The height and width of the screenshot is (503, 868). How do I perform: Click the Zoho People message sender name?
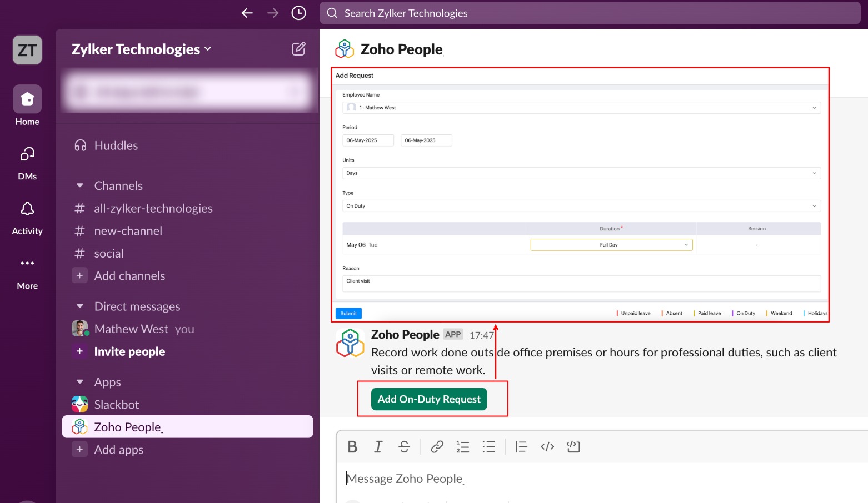(x=405, y=335)
